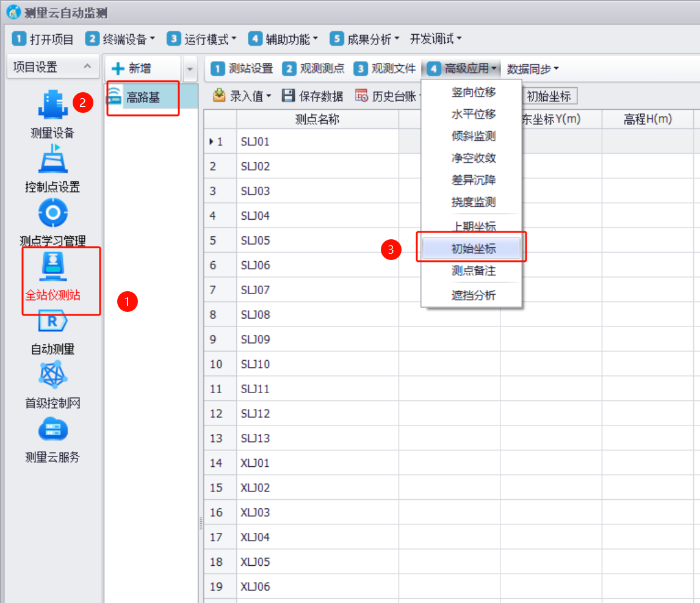The image size is (700, 603).
Task: Open 测点学习管理 target icon
Action: [x=52, y=214]
